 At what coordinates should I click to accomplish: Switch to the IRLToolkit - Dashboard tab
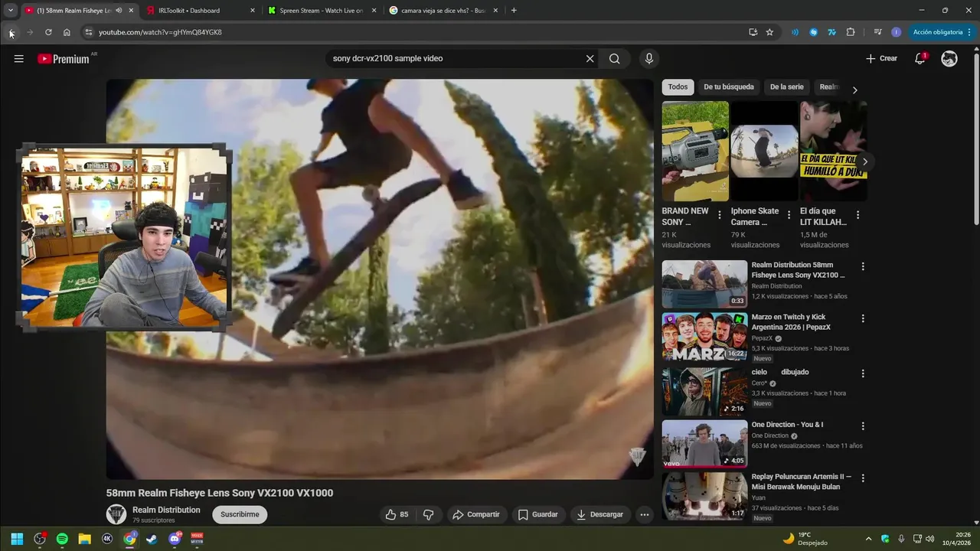pyautogui.click(x=201, y=11)
